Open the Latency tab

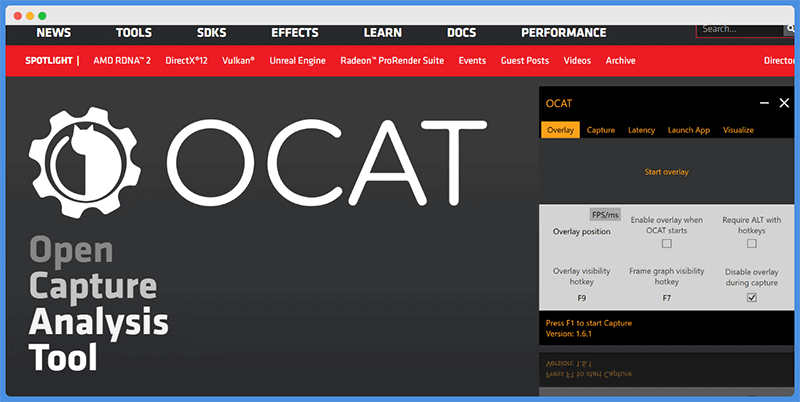tap(641, 130)
